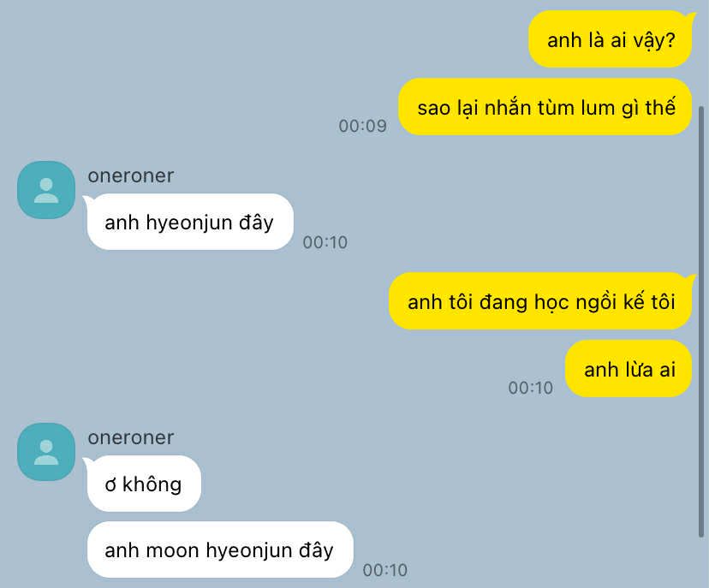Click the chat scrollbar thumb on the right

pos(701,322)
